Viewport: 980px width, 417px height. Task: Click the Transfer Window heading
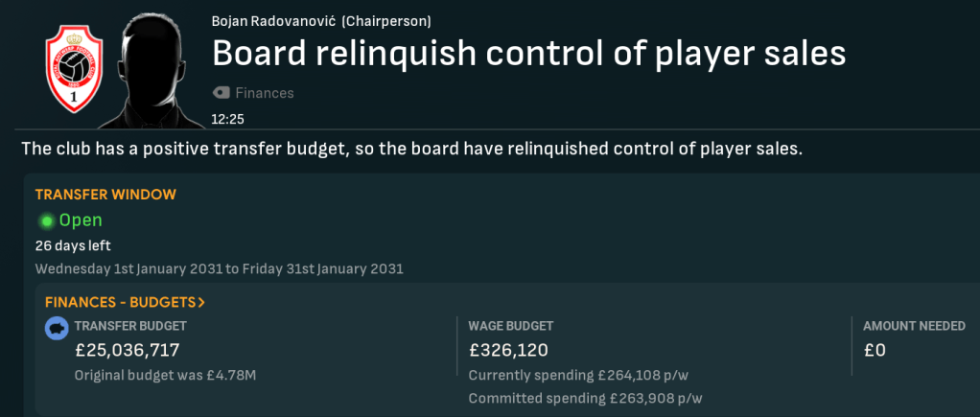(x=105, y=194)
